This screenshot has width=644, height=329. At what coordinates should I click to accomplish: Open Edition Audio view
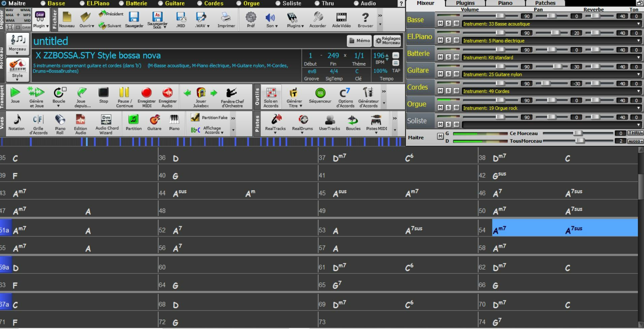click(x=80, y=124)
